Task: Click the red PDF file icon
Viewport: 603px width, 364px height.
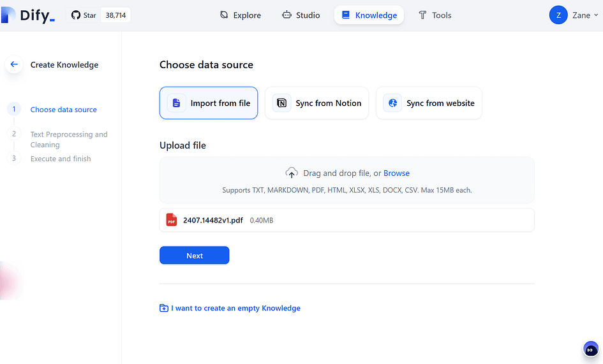Action: (172, 220)
